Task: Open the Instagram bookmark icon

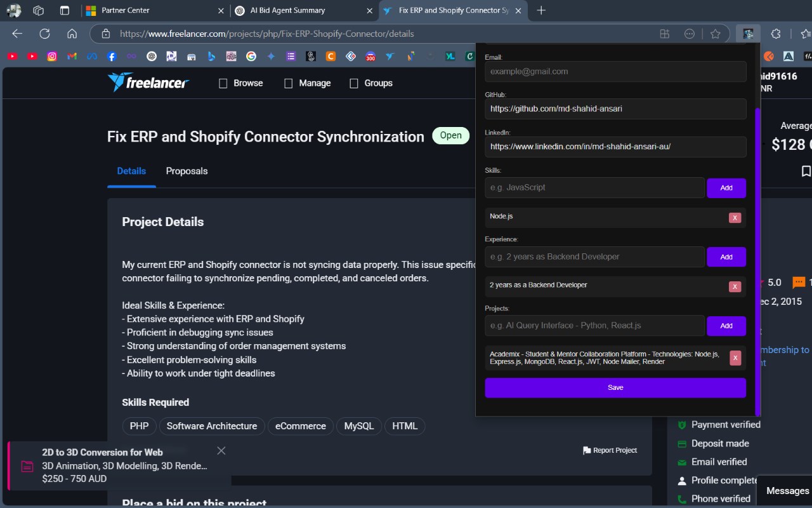Action: (x=52, y=56)
